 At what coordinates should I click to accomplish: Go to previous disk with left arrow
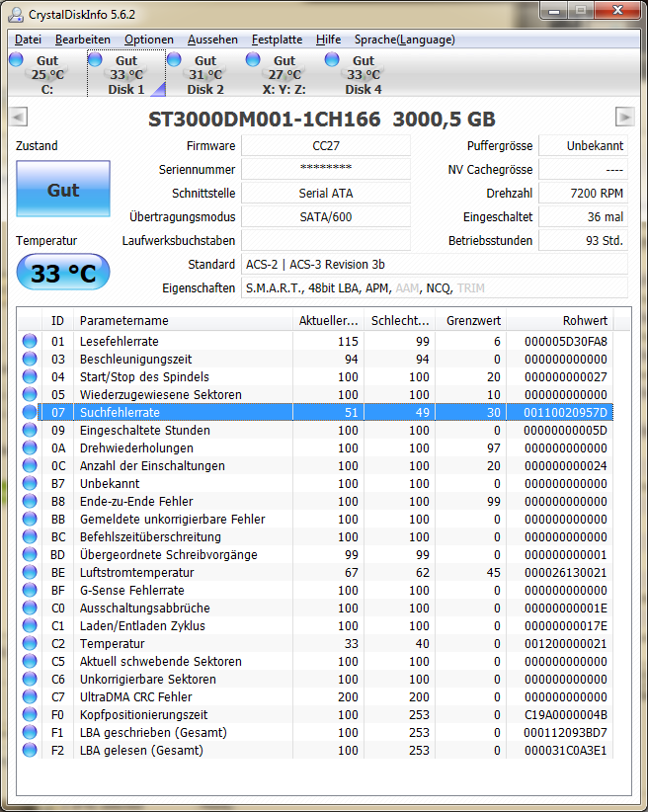click(19, 117)
